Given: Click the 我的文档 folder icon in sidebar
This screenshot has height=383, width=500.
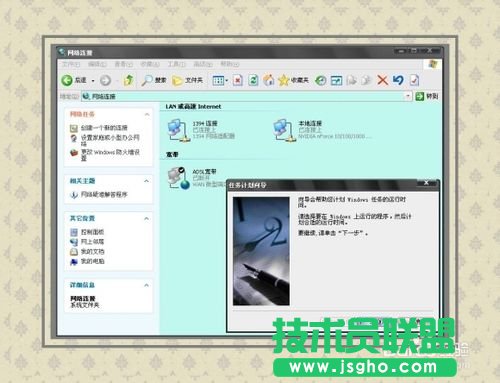Looking at the screenshot, I should coord(74,252).
